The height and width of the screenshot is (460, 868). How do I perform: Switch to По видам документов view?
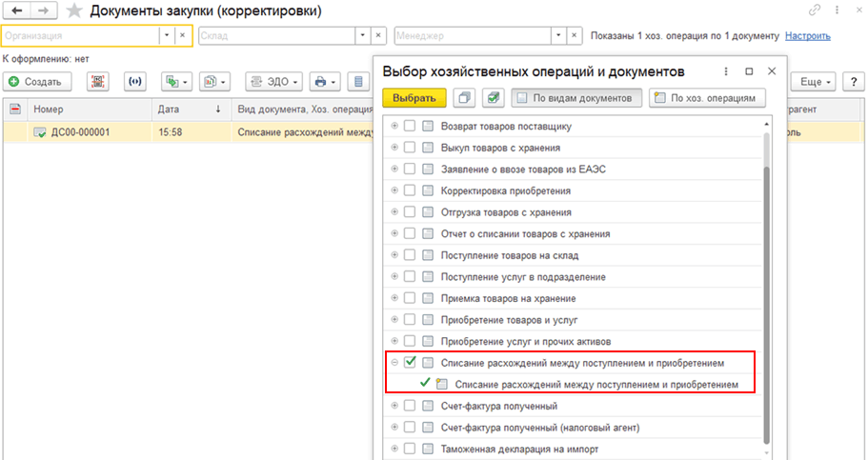(x=576, y=98)
